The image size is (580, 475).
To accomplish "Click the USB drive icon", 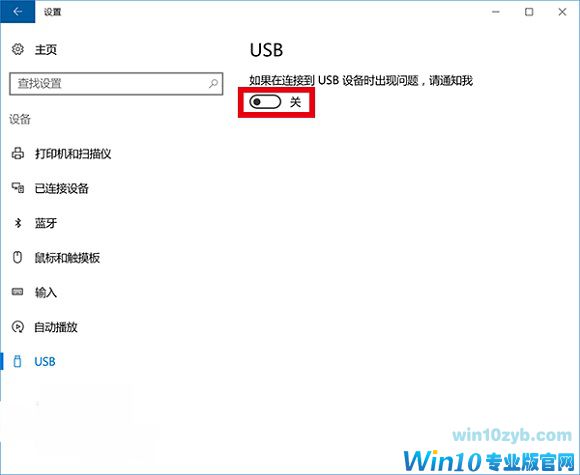I will (17, 361).
